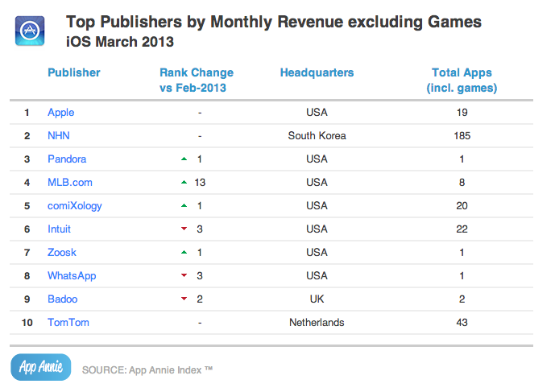This screenshot has width=555, height=392.
Task: Click the 185 total apps value
Action: coord(462,135)
